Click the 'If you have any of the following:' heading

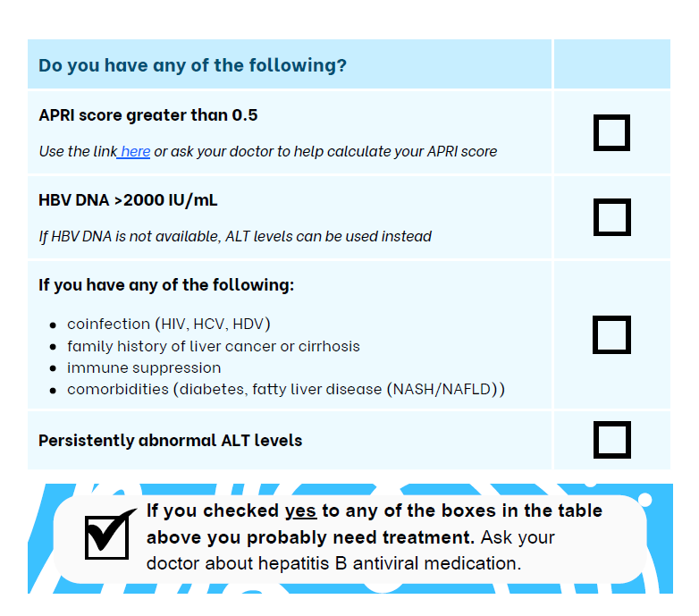166,285
